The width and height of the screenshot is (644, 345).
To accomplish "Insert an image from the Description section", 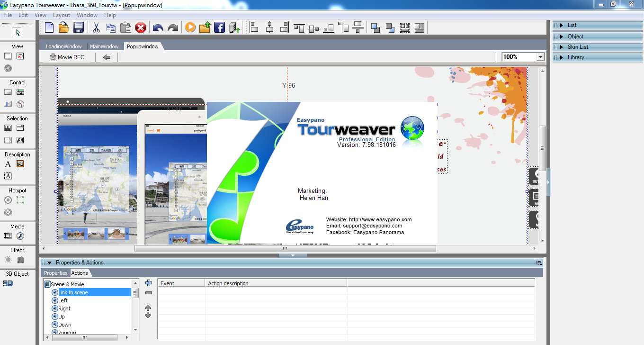I will (x=20, y=164).
